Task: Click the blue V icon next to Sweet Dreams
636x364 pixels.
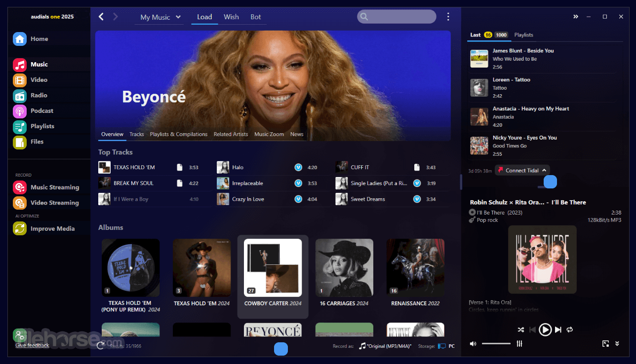Action: 417,199
